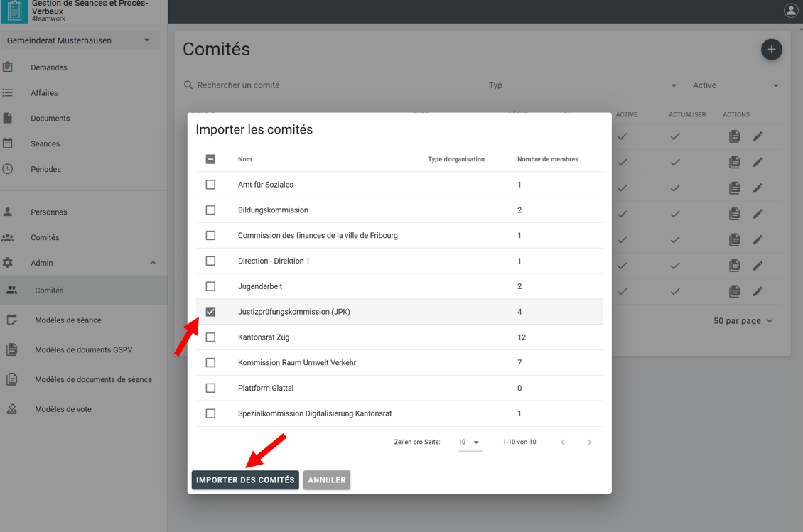Go to previous page with left chevron
The width and height of the screenshot is (803, 532).
coord(562,442)
